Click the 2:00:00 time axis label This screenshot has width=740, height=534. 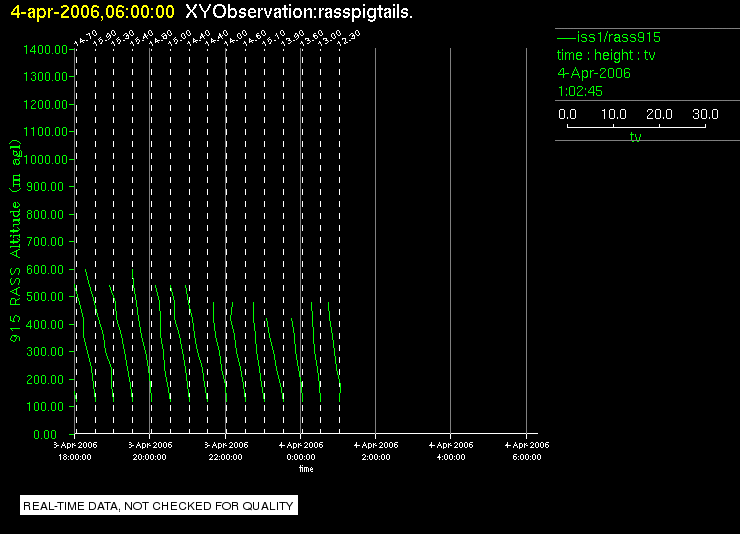click(x=376, y=457)
